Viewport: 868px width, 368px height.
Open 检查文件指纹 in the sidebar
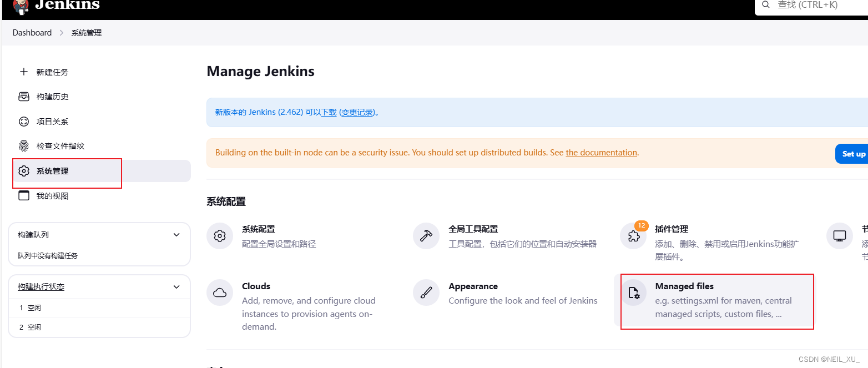pyautogui.click(x=60, y=146)
